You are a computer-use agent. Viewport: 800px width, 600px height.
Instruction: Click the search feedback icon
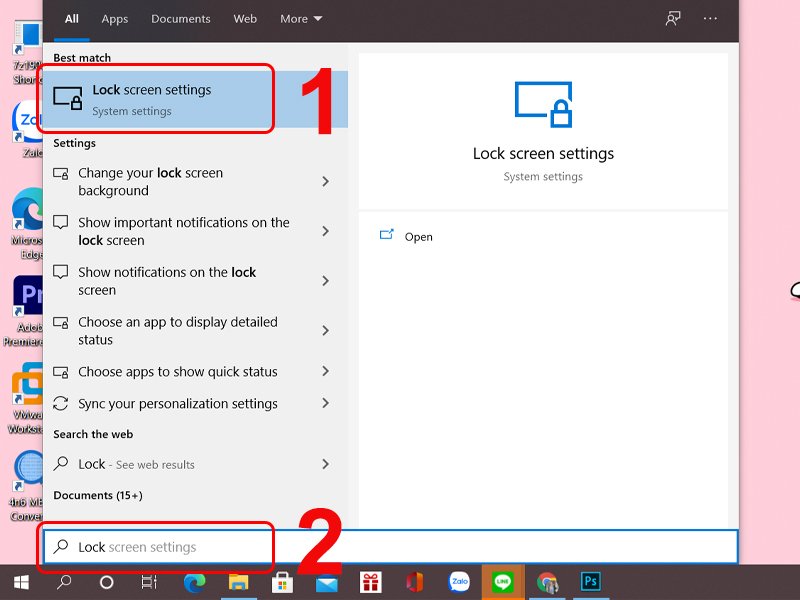674,19
